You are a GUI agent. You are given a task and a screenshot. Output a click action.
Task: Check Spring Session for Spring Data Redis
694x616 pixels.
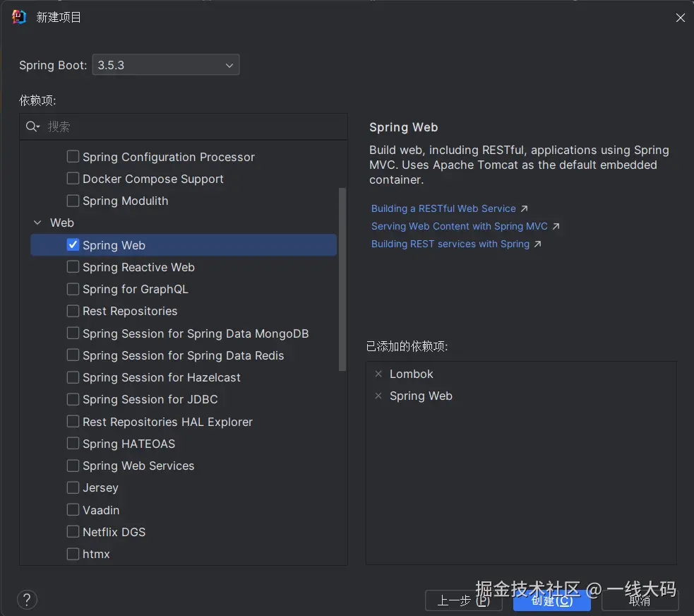[x=73, y=355]
